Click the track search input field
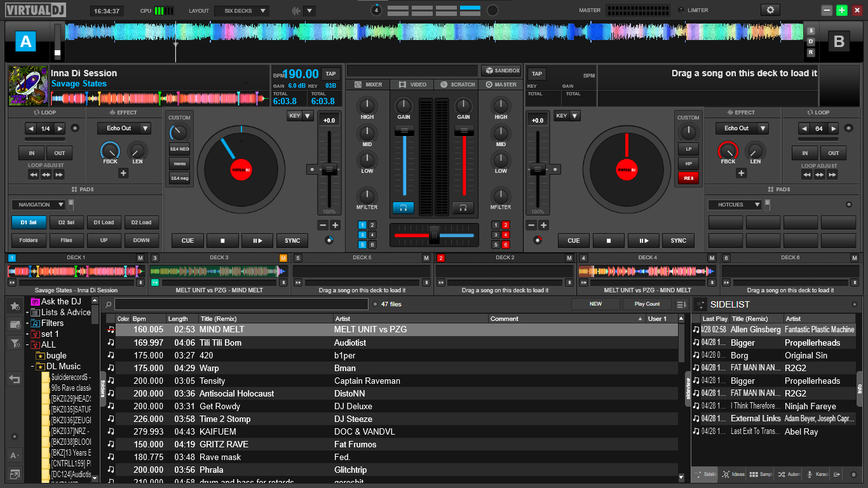Image resolution: width=868 pixels, height=488 pixels. pos(241,304)
